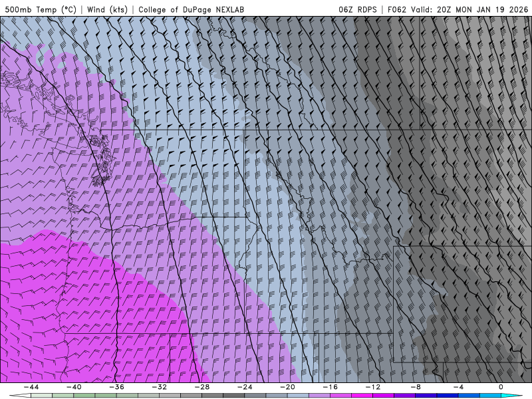Click the -36 colorbar label

click(117, 387)
